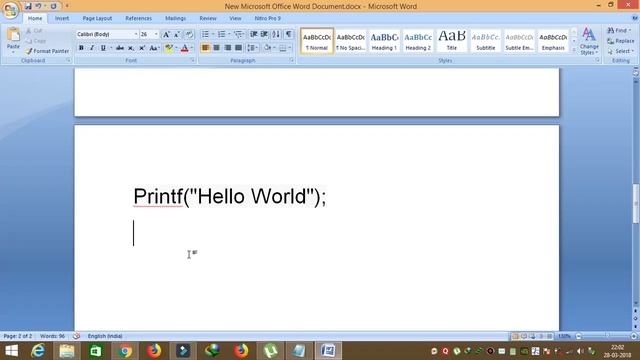
Task: Click the vertical scrollbar thumb
Action: tap(636, 204)
